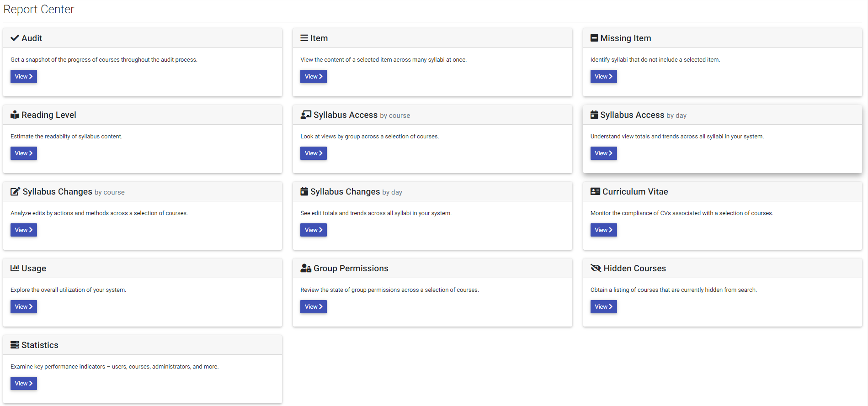
Task: Click the minus-square icon beside Missing Item
Action: pos(594,38)
